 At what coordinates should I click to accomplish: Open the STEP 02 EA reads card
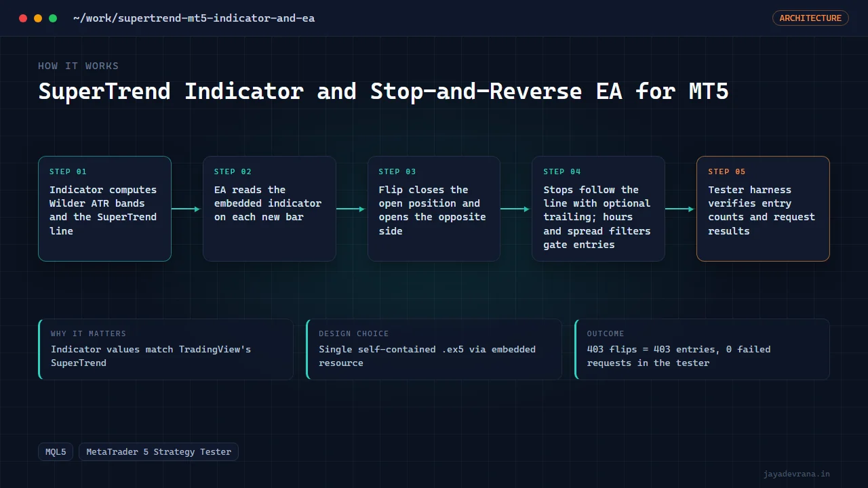coord(269,209)
